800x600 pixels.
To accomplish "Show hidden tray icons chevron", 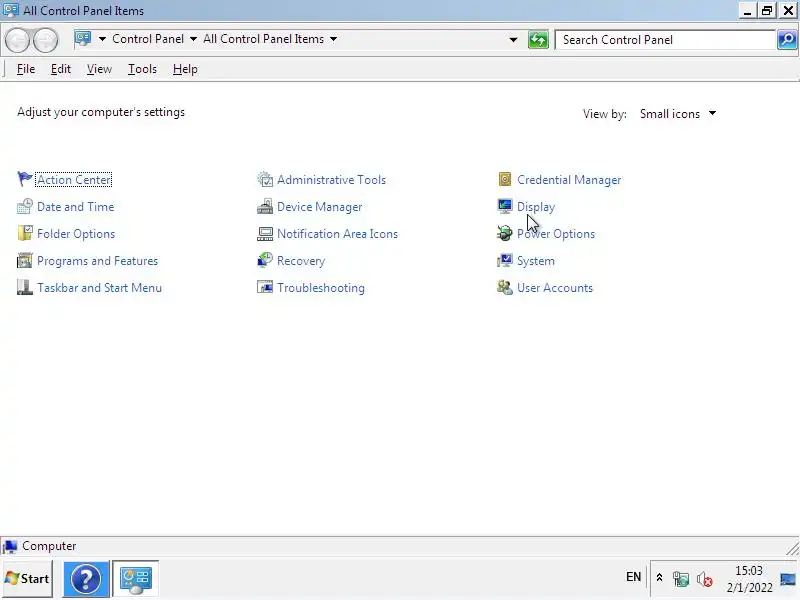I will pyautogui.click(x=659, y=578).
